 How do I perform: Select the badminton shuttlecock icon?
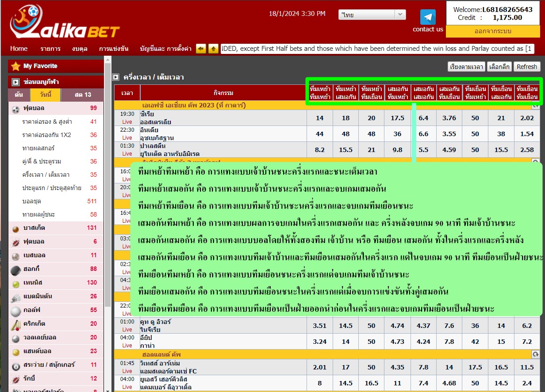[16, 297]
